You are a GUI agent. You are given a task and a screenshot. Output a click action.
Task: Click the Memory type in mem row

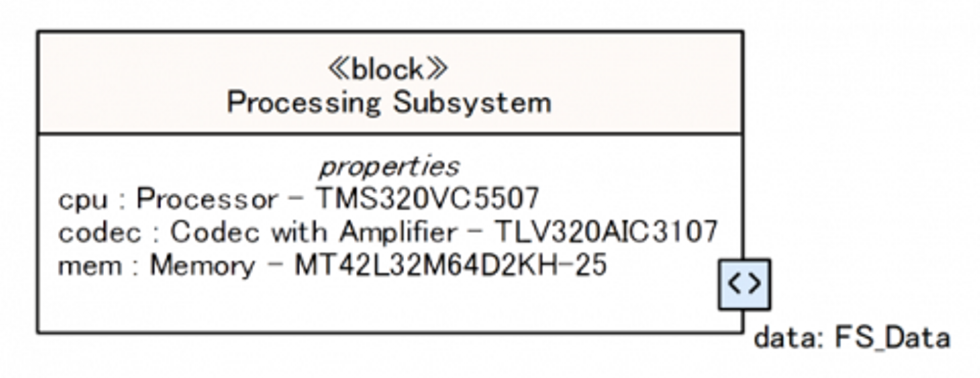click(201, 265)
